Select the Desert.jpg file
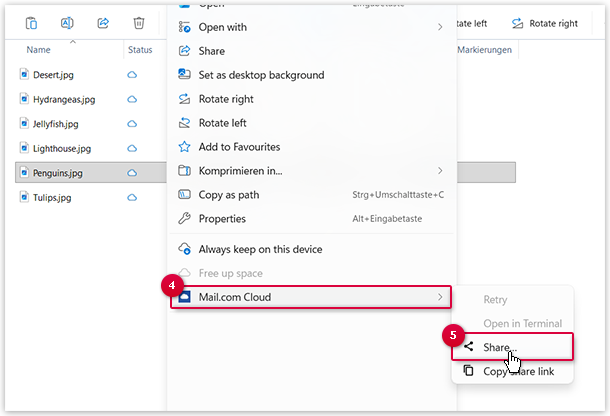The height and width of the screenshot is (416, 610). point(53,75)
